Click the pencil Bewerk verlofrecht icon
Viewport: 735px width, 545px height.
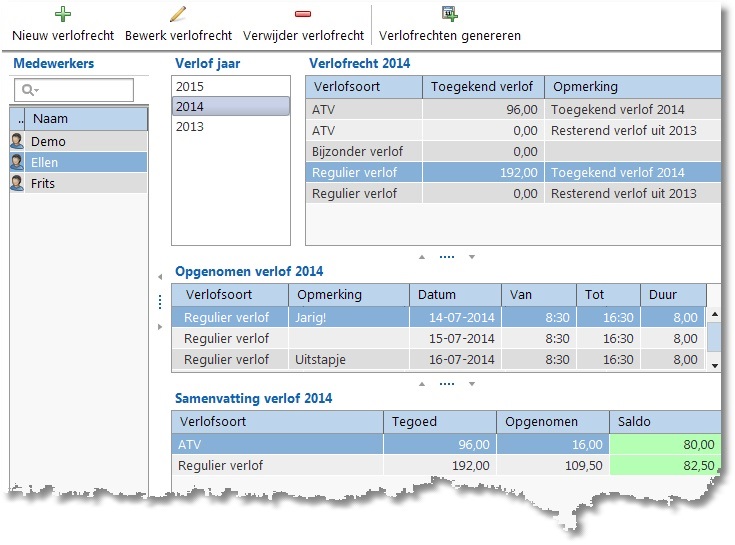(x=178, y=14)
